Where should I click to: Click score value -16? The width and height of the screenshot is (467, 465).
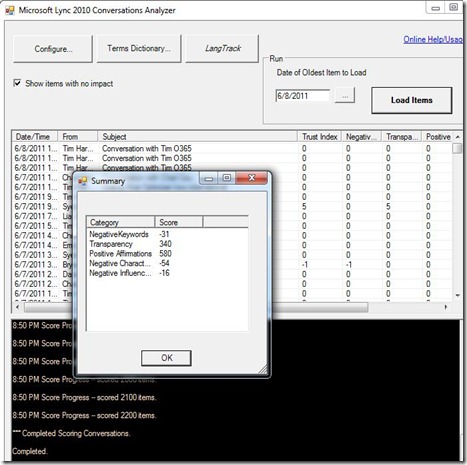click(x=164, y=273)
